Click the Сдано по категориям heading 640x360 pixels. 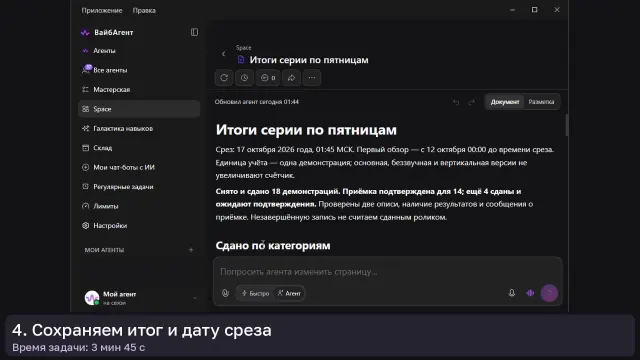pos(273,246)
